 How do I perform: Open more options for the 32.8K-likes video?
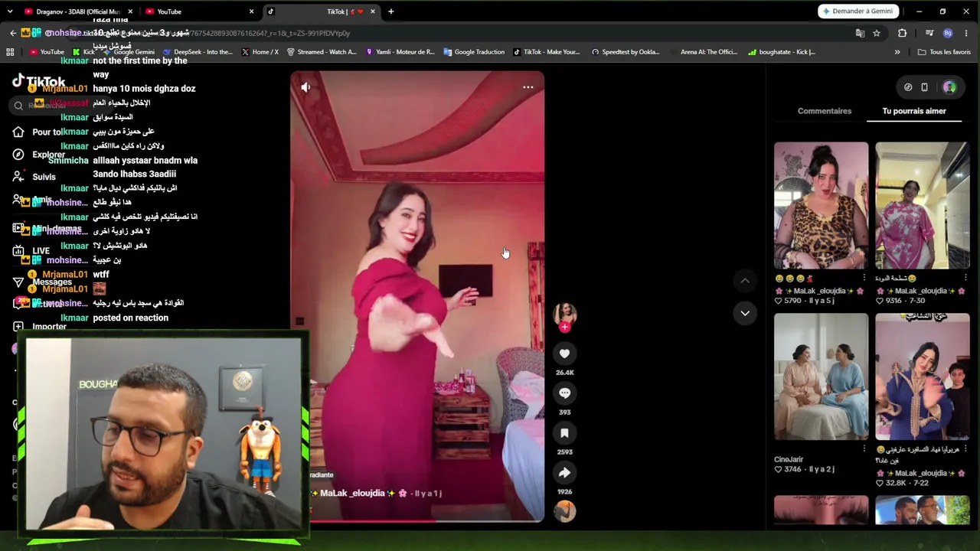click(965, 449)
